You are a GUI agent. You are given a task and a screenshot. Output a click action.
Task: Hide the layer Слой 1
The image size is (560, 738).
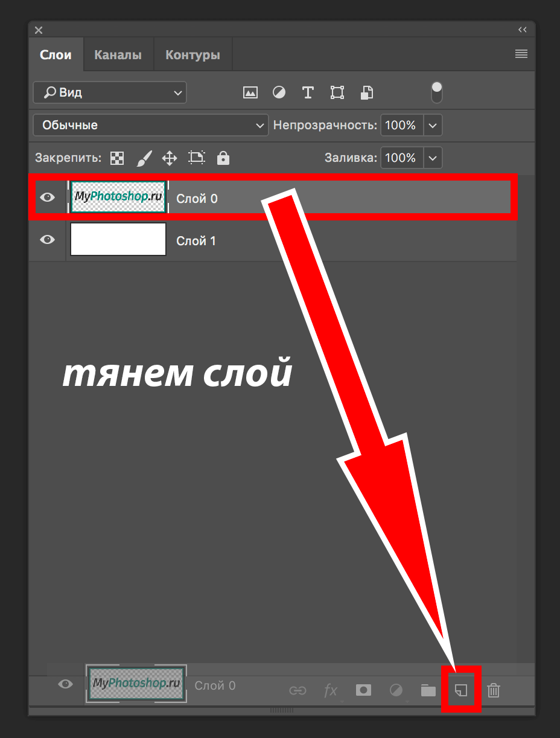(47, 240)
